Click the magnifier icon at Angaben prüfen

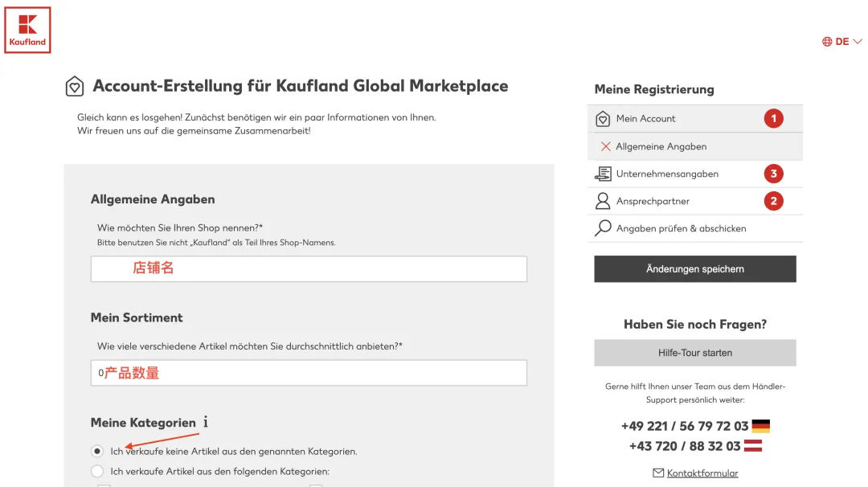603,228
